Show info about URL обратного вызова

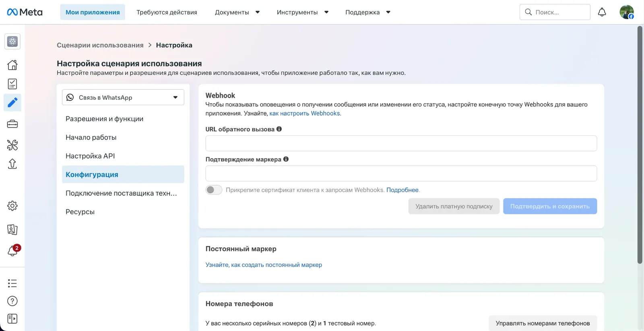click(279, 129)
